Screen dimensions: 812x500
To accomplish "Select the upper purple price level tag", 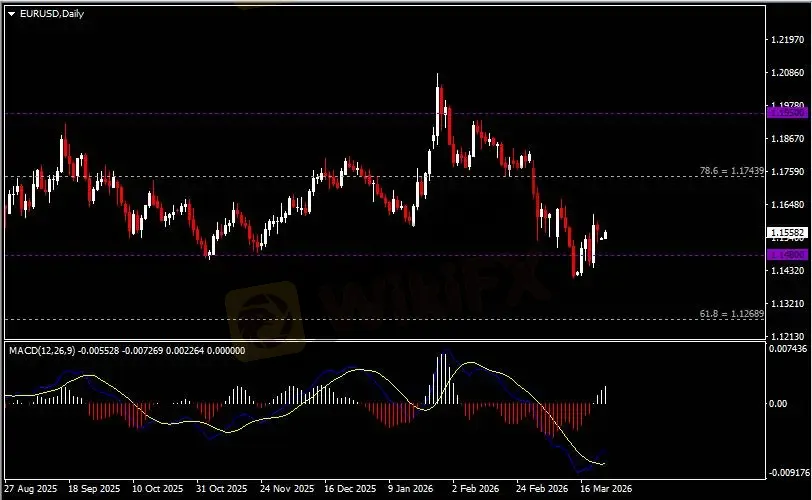I will (782, 113).
